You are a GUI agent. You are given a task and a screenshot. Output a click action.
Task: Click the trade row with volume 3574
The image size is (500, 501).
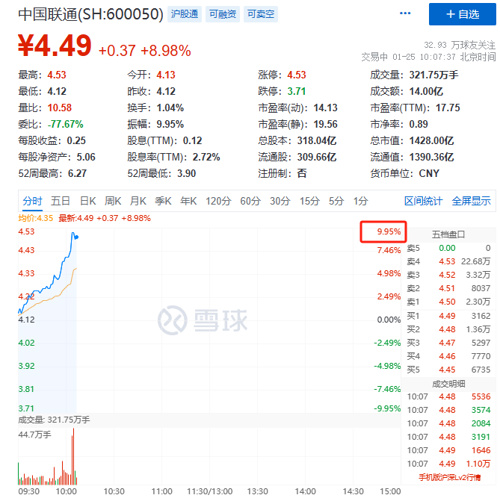(x=449, y=410)
